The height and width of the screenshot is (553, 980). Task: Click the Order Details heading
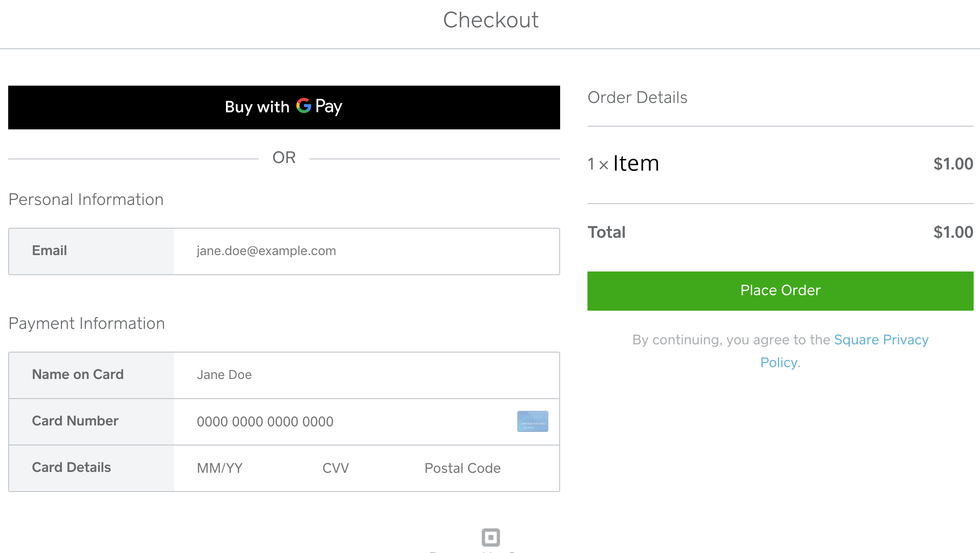point(637,97)
